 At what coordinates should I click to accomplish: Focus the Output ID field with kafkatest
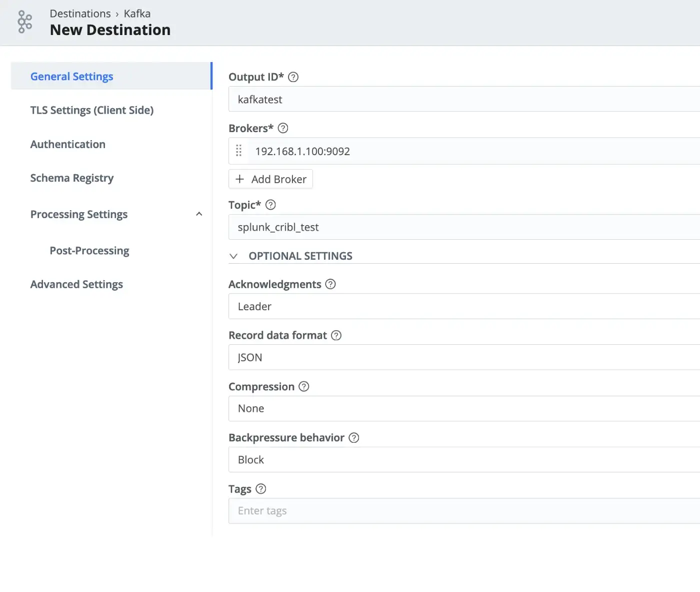(x=464, y=99)
